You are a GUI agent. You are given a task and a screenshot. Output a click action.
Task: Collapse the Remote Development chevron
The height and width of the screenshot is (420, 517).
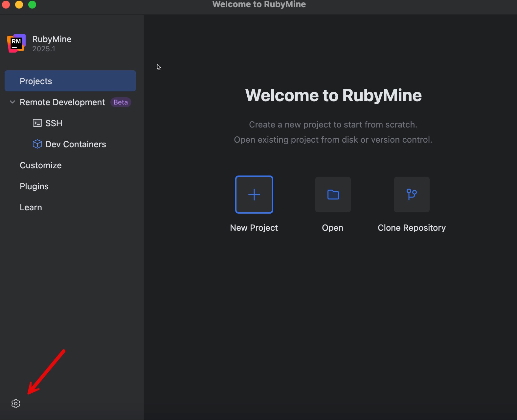tap(12, 102)
